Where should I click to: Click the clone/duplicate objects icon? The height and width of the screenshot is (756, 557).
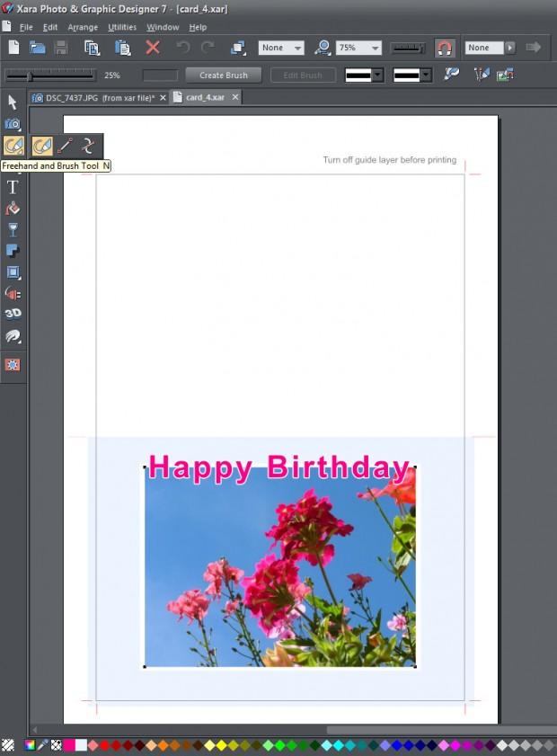(238, 48)
